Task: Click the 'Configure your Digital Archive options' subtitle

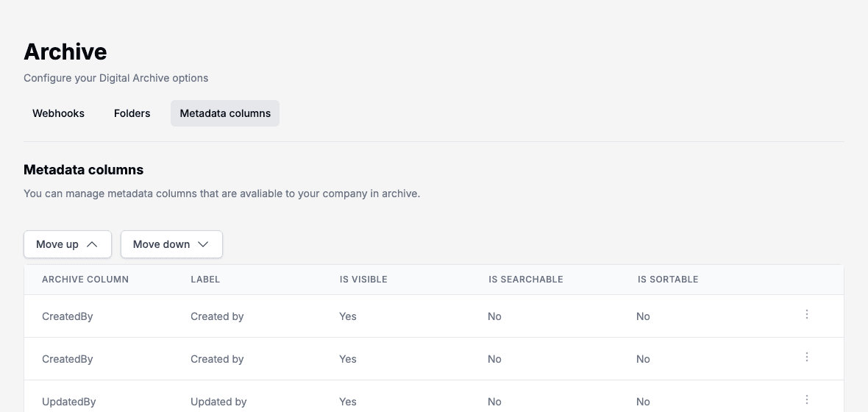Action: [115, 78]
